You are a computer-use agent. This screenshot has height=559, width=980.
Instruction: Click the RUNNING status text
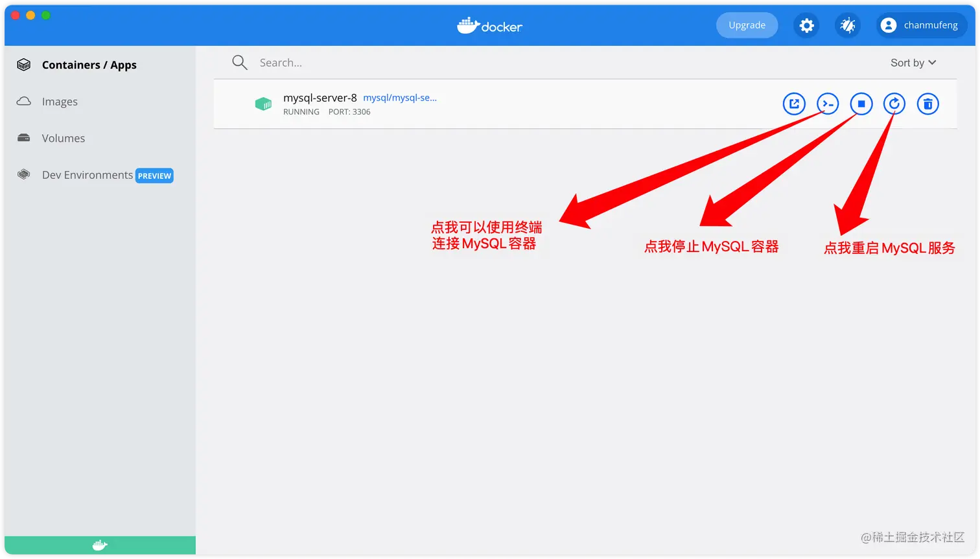(301, 112)
